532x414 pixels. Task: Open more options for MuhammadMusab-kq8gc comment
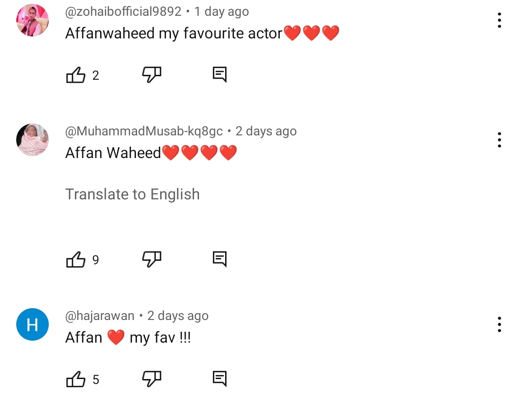click(499, 140)
